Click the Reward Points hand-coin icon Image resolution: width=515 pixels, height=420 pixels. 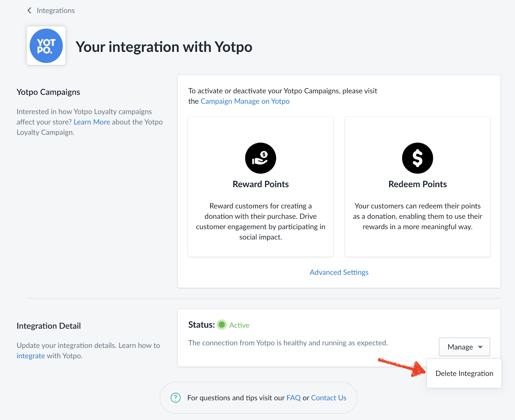pos(260,158)
